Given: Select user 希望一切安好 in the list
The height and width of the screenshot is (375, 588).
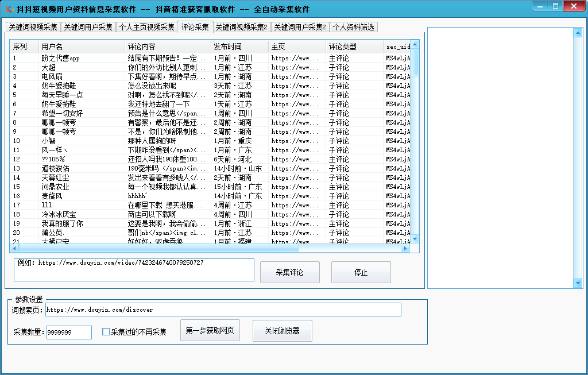Looking at the screenshot, I should click(210, 113).
